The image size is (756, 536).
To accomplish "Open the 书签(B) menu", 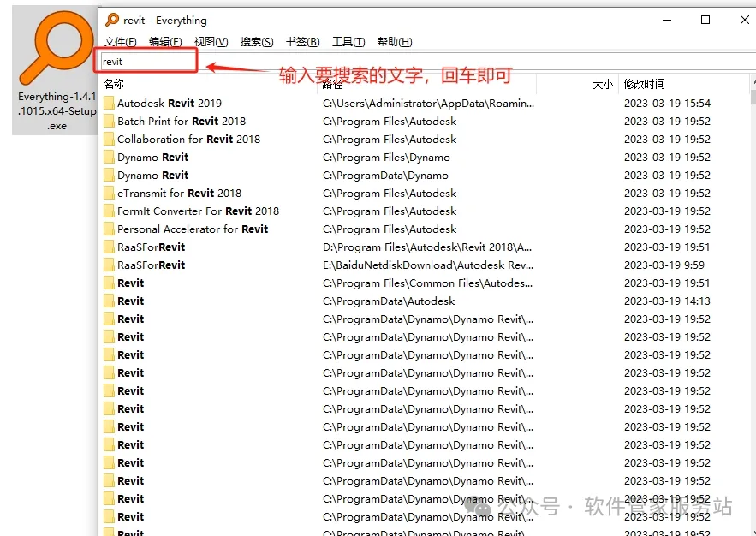I will 302,42.
